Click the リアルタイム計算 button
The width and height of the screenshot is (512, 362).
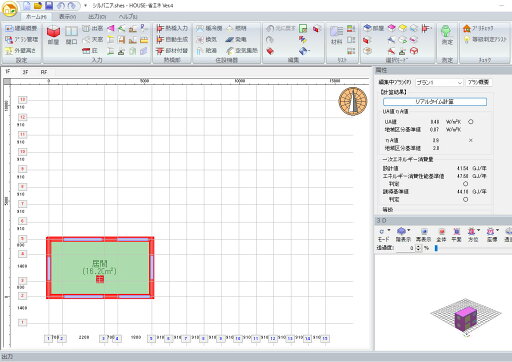[435, 102]
